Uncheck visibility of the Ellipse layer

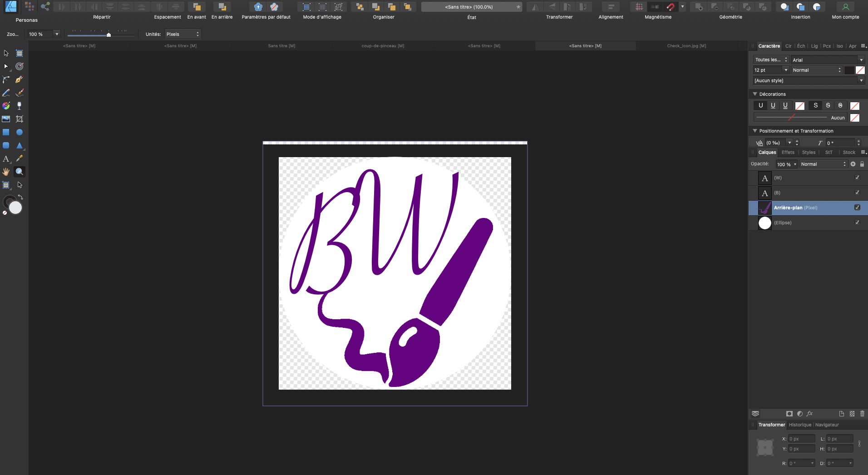(x=857, y=223)
